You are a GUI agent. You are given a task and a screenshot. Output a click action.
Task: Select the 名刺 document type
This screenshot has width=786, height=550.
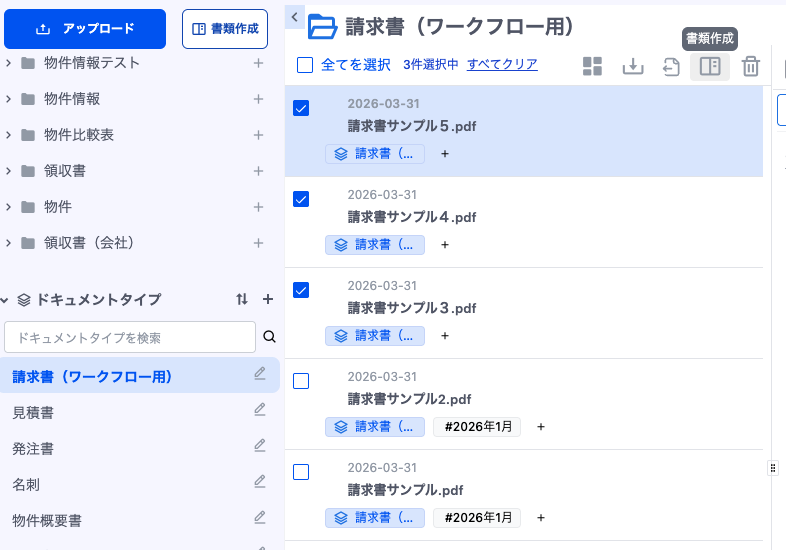pyautogui.click(x=26, y=485)
